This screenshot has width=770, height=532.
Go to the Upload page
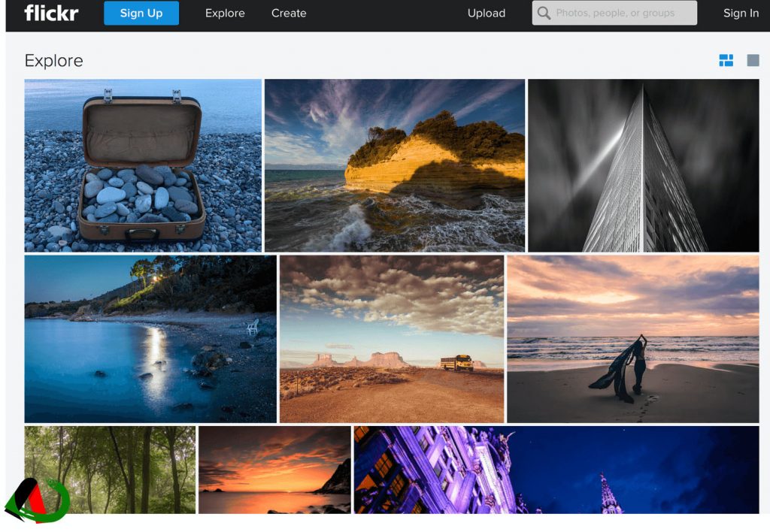[x=487, y=14]
